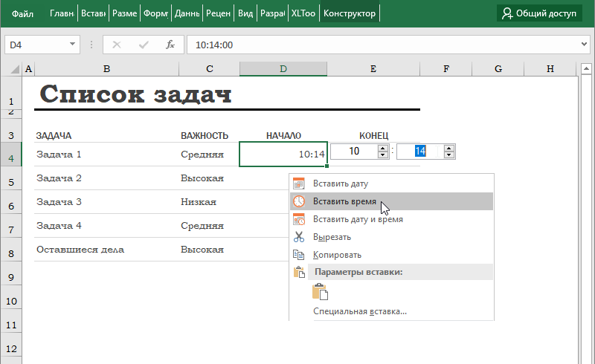Click the paste clipboard icon under Параметры вставки
The width and height of the screenshot is (595, 364).
pos(320,292)
